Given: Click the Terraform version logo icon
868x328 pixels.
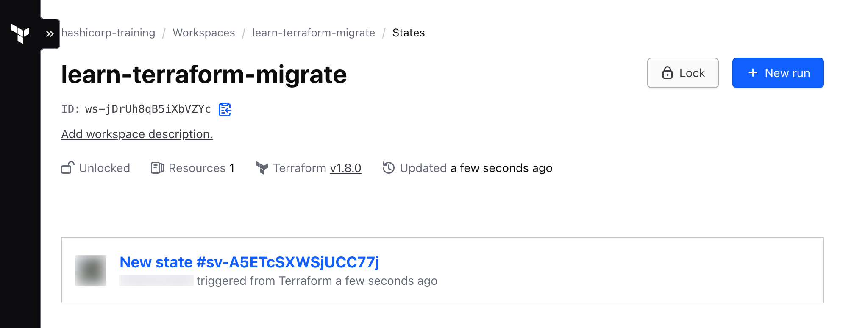Looking at the screenshot, I should tap(262, 168).
